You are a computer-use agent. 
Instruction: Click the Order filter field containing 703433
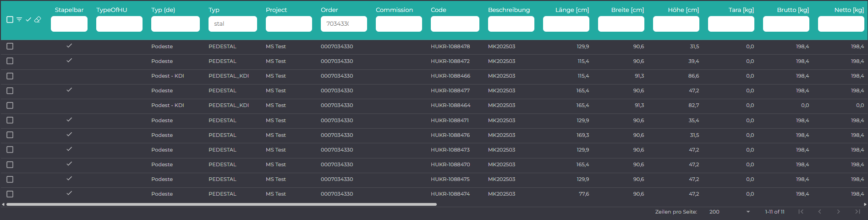pos(344,24)
